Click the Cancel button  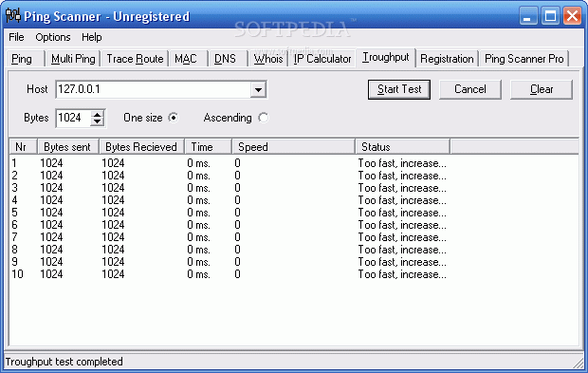tap(469, 89)
